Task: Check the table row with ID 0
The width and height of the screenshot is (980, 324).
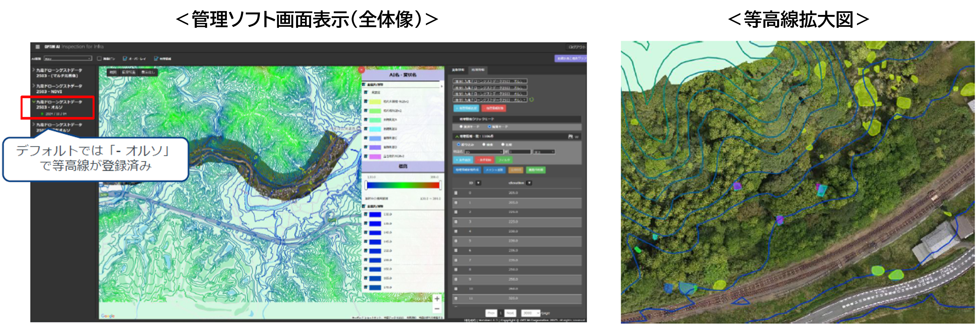Action: [456, 193]
